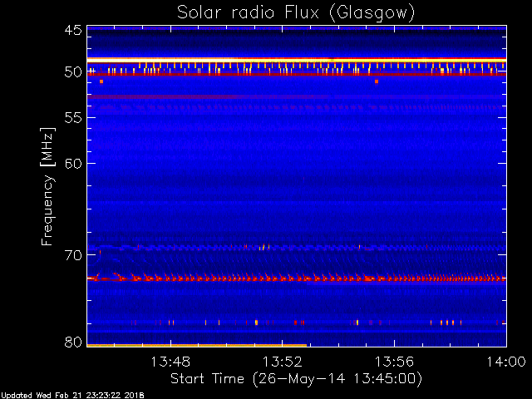The height and width of the screenshot is (399, 532).
Task: Click the 55 frequency tick label
Action: (73, 118)
